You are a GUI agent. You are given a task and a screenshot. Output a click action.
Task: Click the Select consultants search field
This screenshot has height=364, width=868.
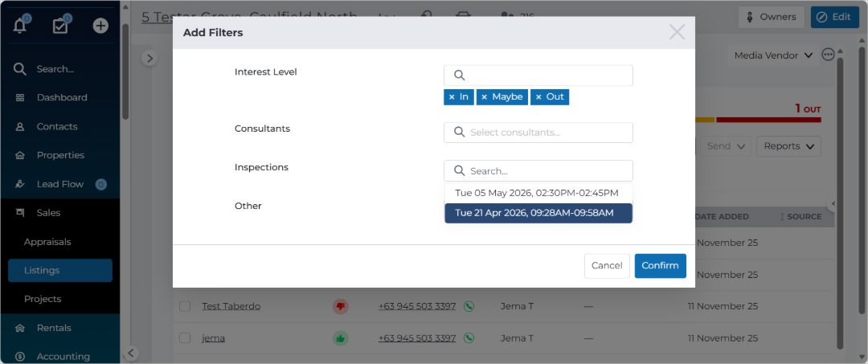click(538, 133)
